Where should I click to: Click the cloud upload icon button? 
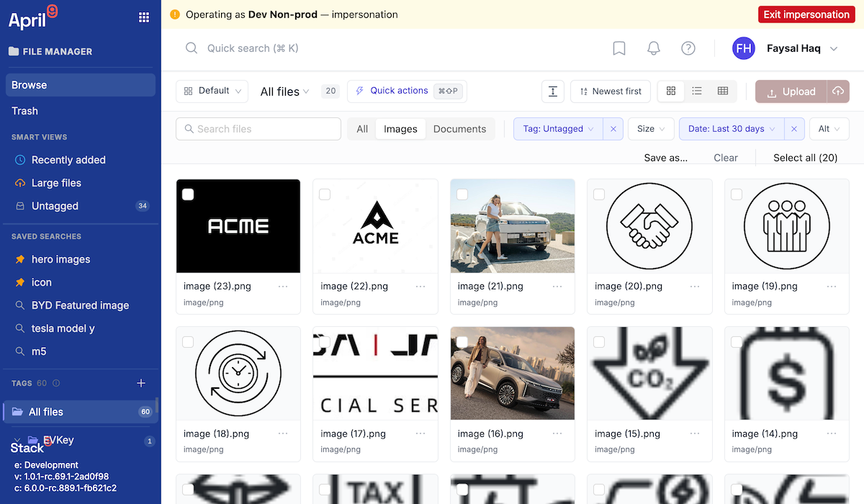[838, 91]
